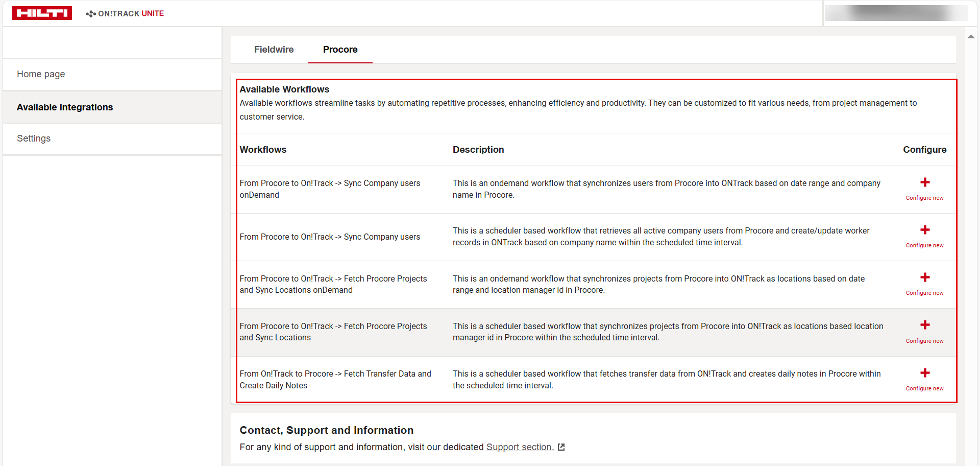
Task: Open Home page in sidebar
Action: coord(112,74)
